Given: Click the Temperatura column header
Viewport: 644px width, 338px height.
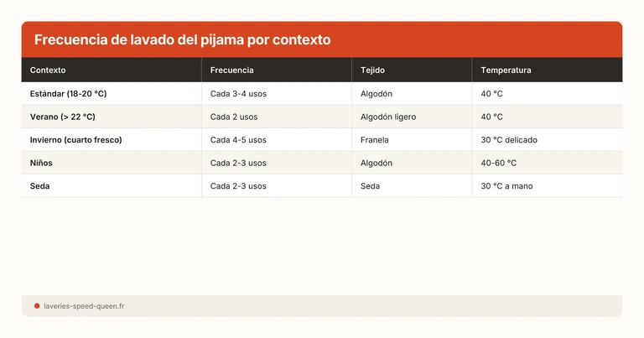Looking at the screenshot, I should tap(506, 70).
